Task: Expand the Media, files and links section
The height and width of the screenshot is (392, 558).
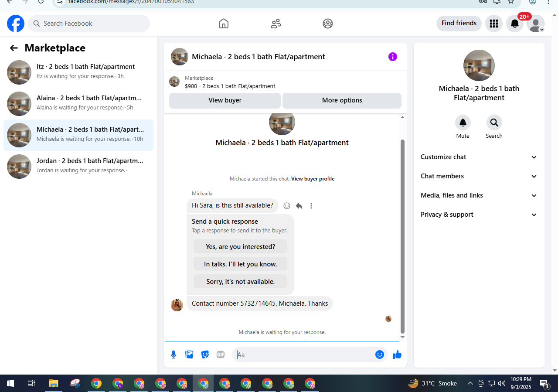Action: 479,195
